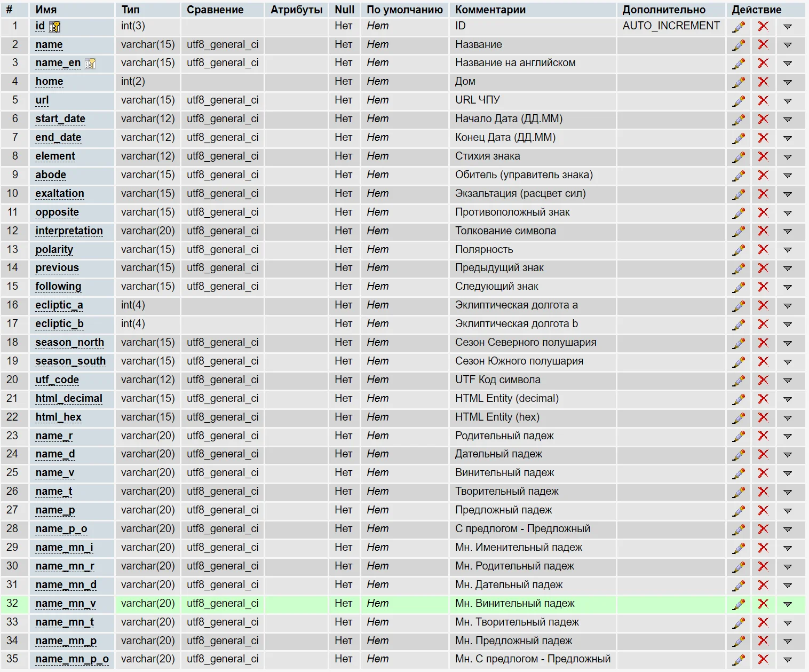Screen dimensions: 809x672
Task: Edit the start_date column pencil icon
Action: click(739, 119)
